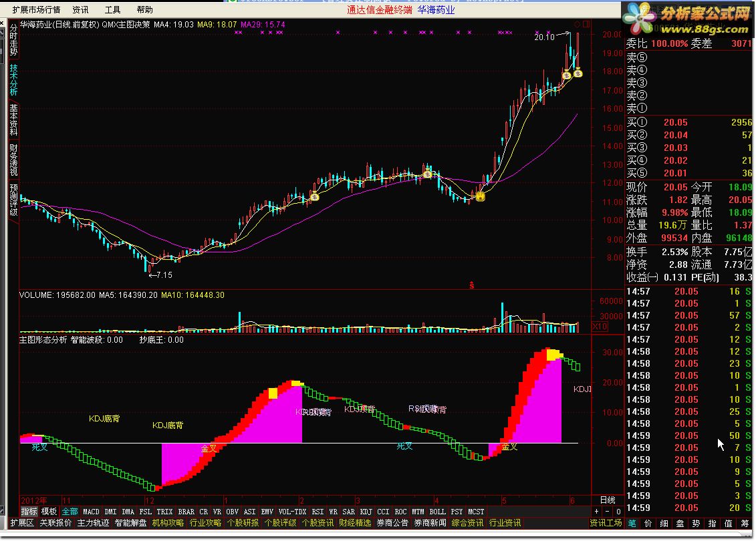This screenshot has width=756, height=541.
Task: Open the 综合资讯 bottom tab
Action: pos(467,523)
